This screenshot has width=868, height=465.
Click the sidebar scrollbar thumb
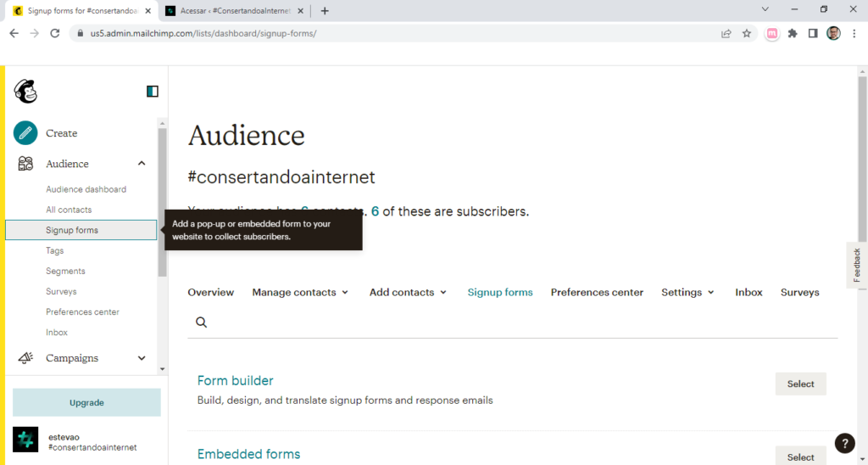(x=162, y=202)
